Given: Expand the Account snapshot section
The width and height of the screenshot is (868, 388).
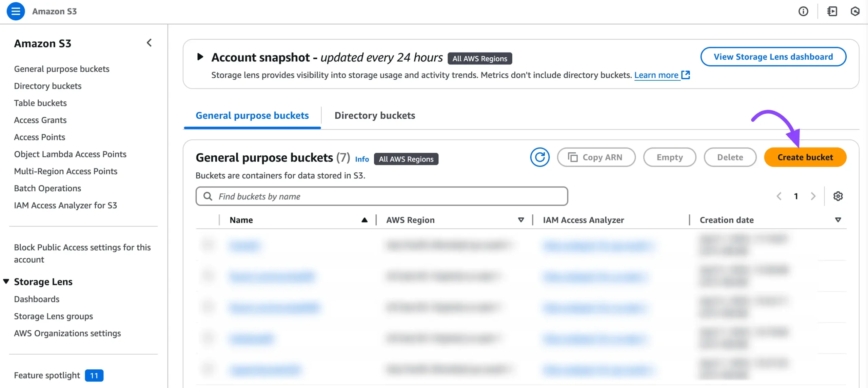Looking at the screenshot, I should coord(200,57).
